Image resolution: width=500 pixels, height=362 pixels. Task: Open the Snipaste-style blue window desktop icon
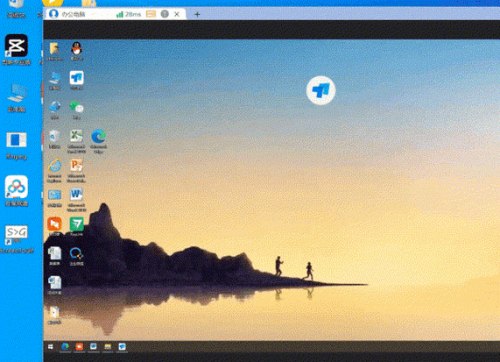coord(16,140)
